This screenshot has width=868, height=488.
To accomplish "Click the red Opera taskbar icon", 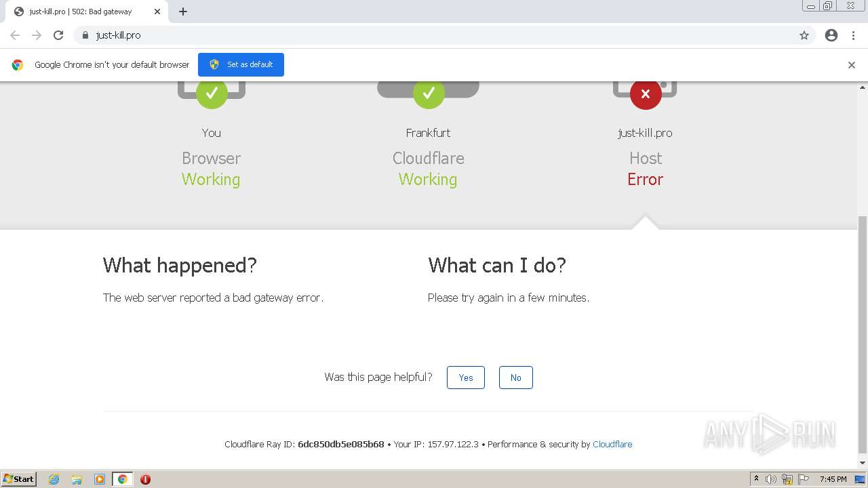I will (x=145, y=479).
